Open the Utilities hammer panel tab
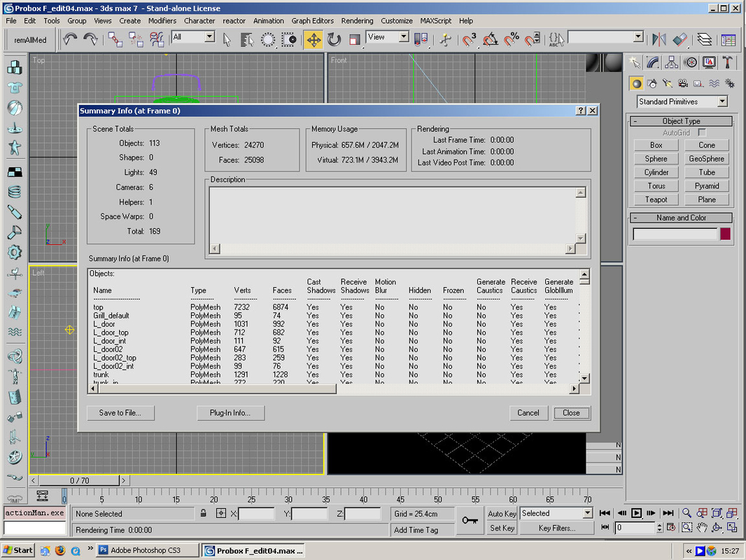This screenshot has height=560, width=746. pos(728,63)
